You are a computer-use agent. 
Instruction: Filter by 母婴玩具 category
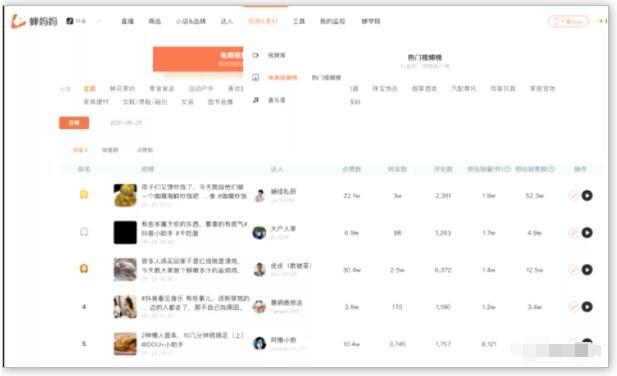503,88
